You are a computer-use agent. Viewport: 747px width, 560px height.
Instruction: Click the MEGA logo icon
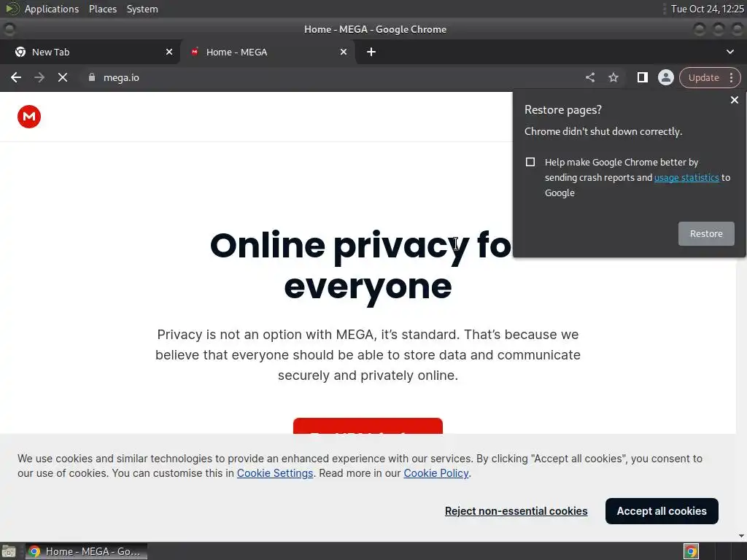click(29, 117)
